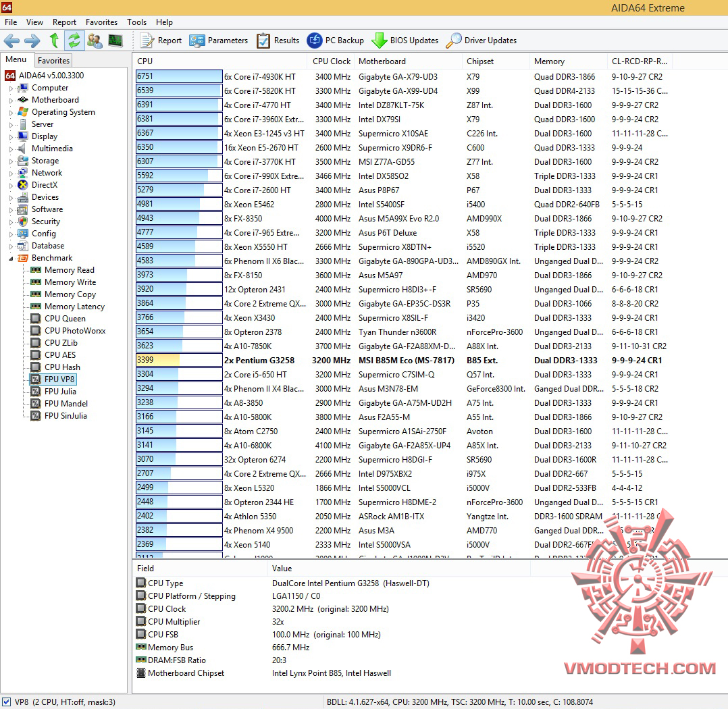Collapse the Benchmark tree node
This screenshot has width=728, height=709.
(11, 259)
